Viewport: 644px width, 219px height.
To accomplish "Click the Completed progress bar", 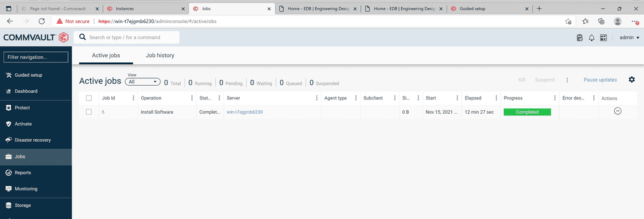I will click(527, 112).
